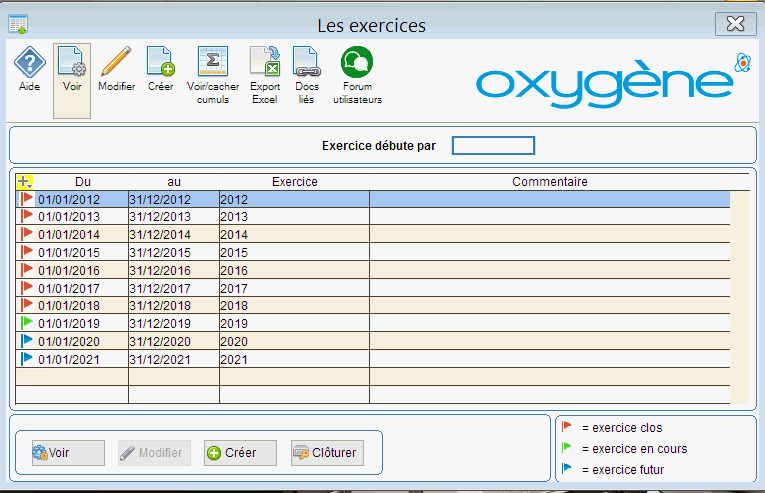Click the red flag on row 01/01/2016
765x493 pixels.
(x=26, y=269)
